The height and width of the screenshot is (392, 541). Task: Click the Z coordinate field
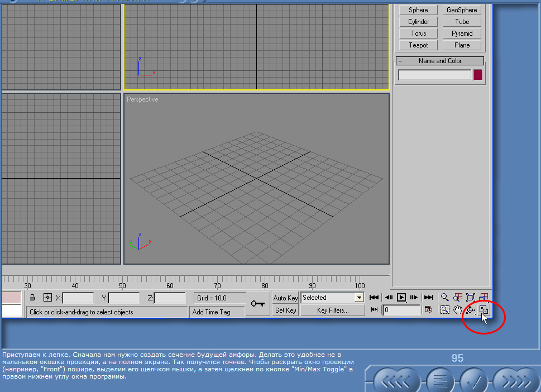click(x=170, y=298)
